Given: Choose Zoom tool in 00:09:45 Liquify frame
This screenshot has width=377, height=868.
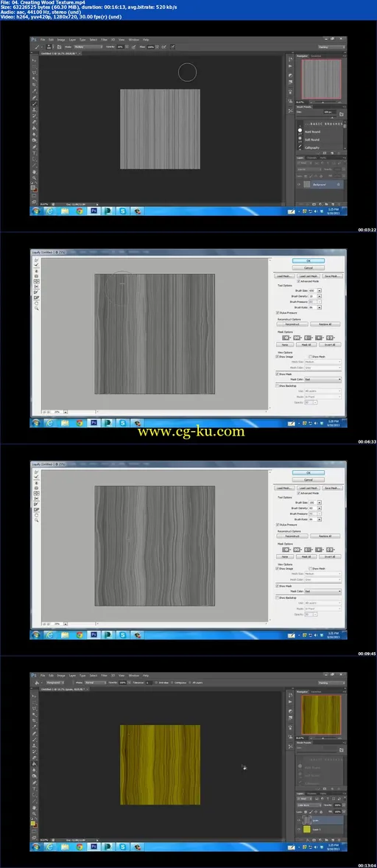Looking at the screenshot, I should (x=37, y=520).
